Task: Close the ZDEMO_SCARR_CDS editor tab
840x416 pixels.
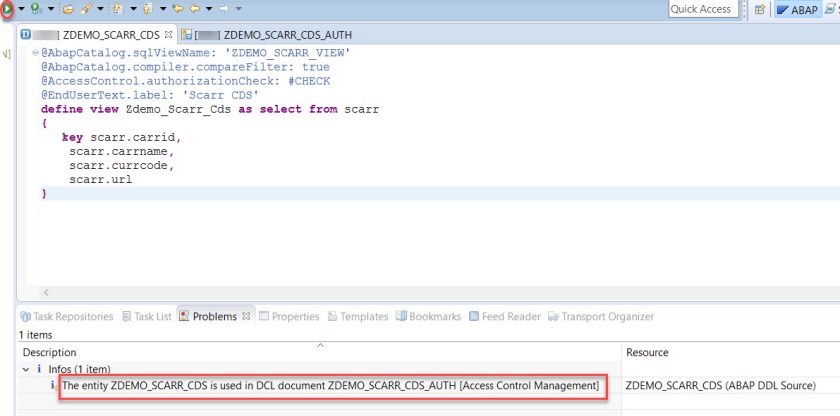Action: tap(168, 34)
